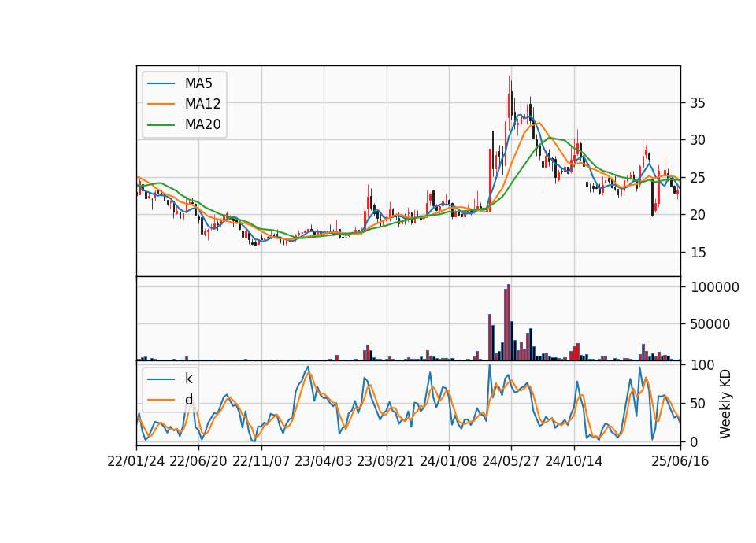Click the 25/06/16 date label

(680, 461)
